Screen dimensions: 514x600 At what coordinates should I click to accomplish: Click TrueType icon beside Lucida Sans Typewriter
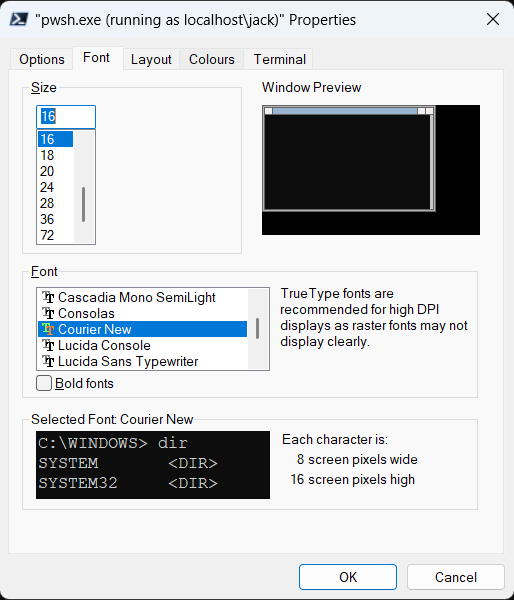[x=48, y=362]
